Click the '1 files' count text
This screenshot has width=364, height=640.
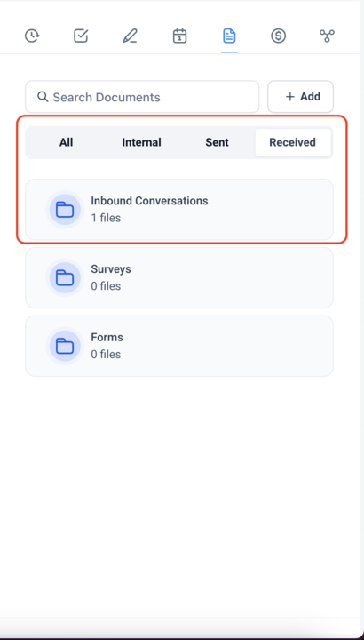[x=106, y=218]
